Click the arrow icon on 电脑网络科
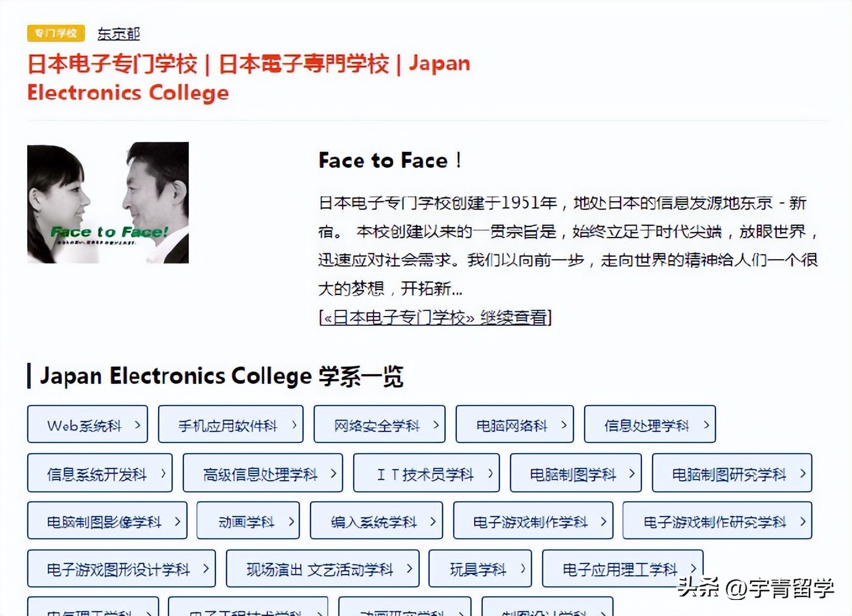This screenshot has width=852, height=616. tap(563, 425)
